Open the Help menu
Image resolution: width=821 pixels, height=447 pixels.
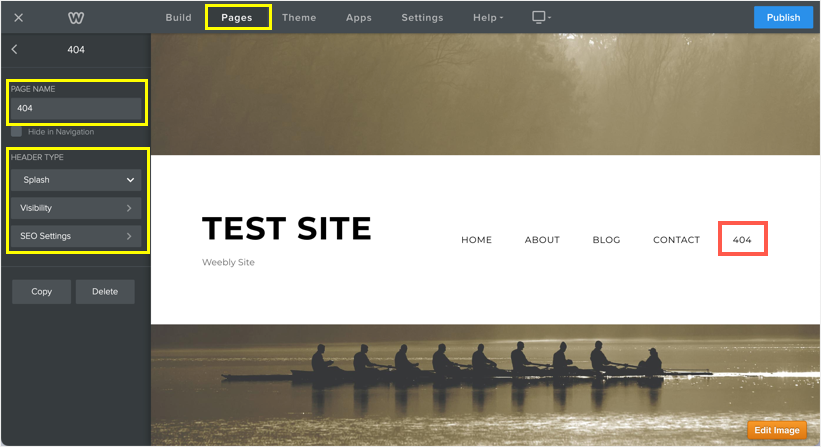pos(488,17)
